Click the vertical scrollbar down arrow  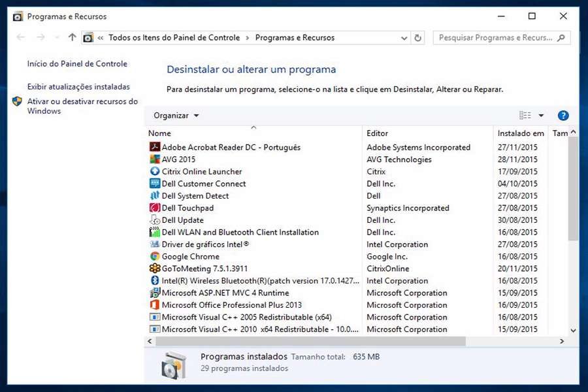point(573,331)
